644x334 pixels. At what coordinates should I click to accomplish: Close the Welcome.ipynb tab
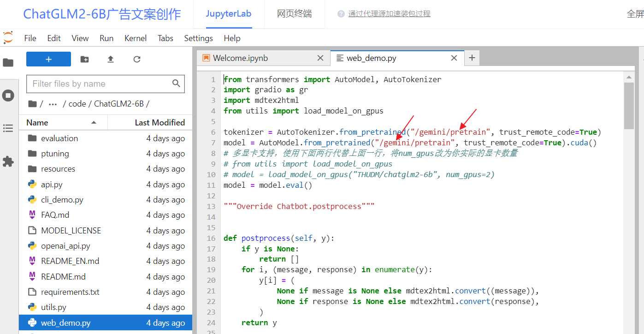[320, 58]
